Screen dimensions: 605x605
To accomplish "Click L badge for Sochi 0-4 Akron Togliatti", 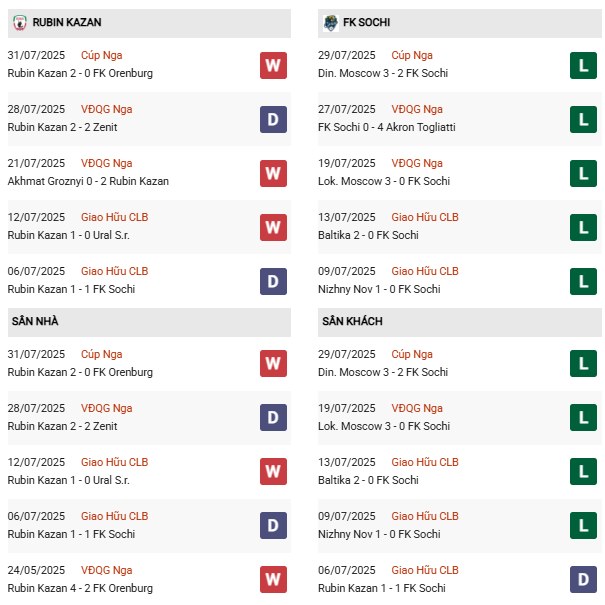I will click(x=583, y=119).
